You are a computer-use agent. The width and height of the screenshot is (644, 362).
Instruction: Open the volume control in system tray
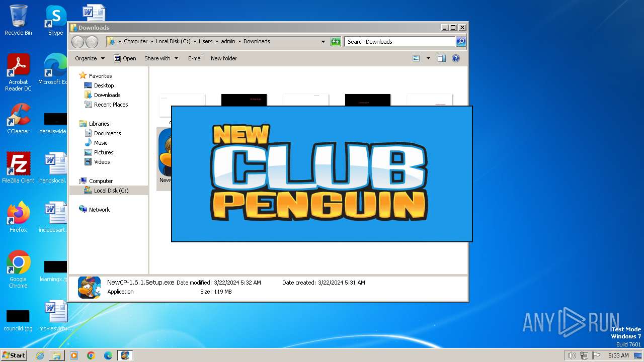(x=572, y=355)
